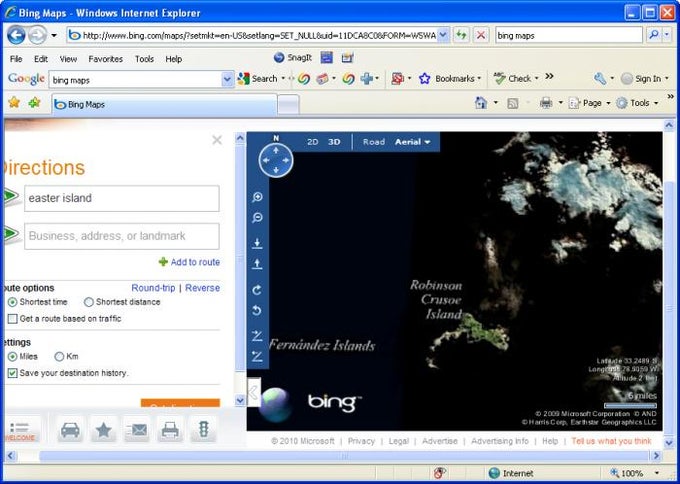The height and width of the screenshot is (484, 680).
Task: Lower the map altitude with the down-arrow icon
Action: click(257, 243)
